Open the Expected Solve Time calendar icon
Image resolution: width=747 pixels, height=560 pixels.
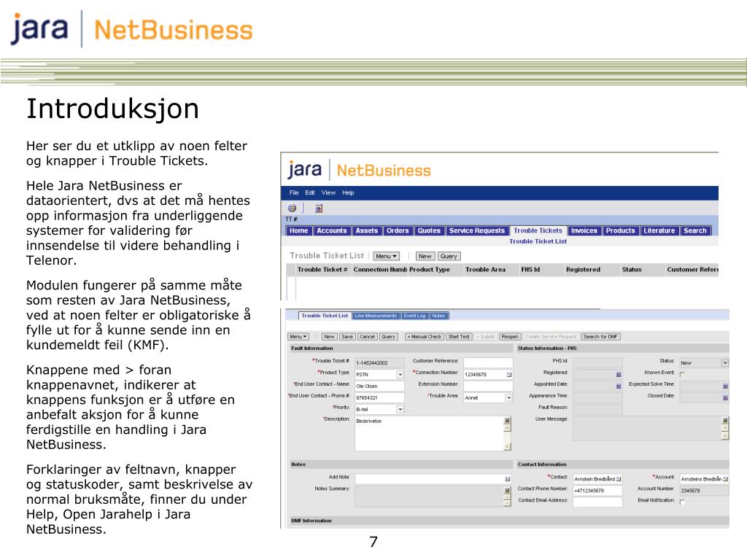(x=725, y=386)
